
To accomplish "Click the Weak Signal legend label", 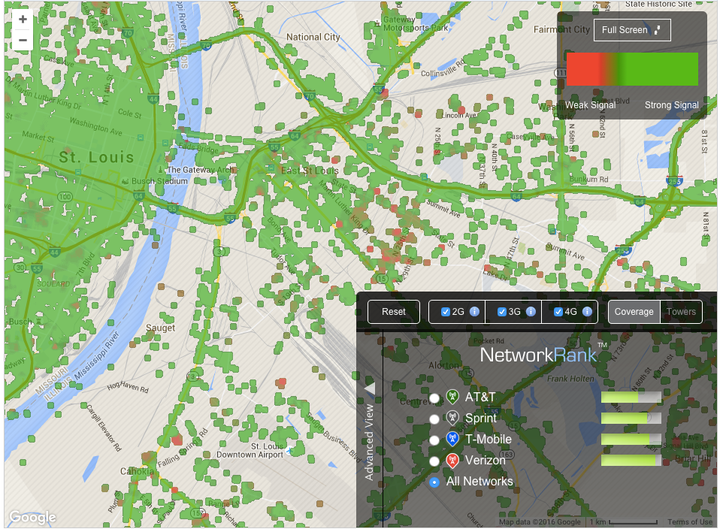I will pyautogui.click(x=590, y=105).
